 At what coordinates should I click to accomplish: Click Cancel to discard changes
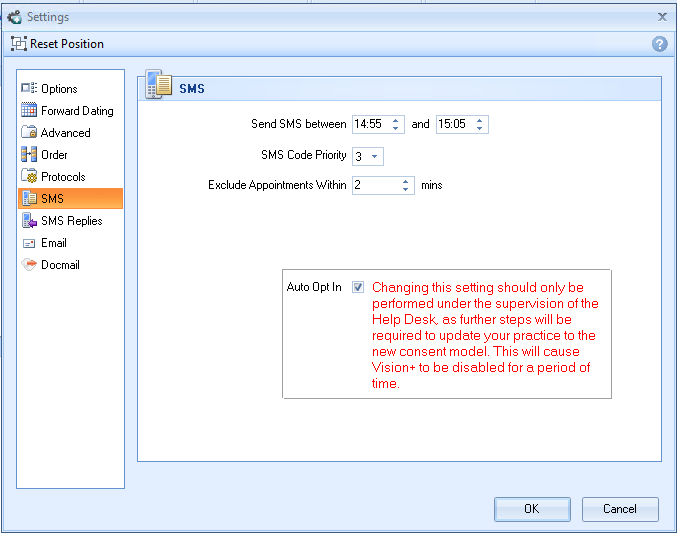click(x=620, y=509)
